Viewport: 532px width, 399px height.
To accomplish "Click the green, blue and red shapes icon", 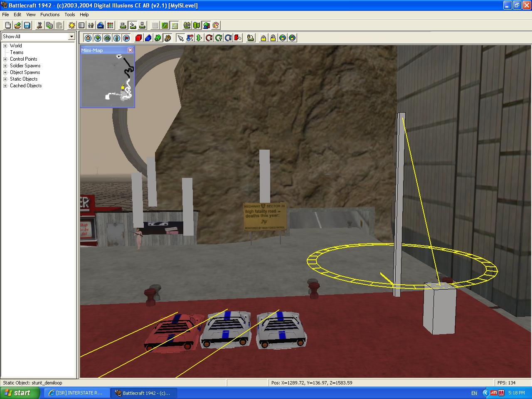I will pyautogui.click(x=206, y=25).
